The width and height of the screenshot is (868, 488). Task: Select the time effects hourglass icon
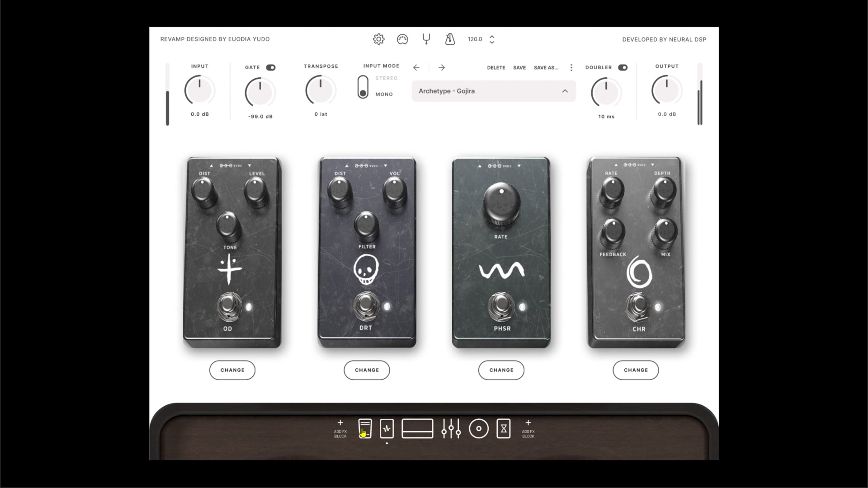[x=504, y=428]
